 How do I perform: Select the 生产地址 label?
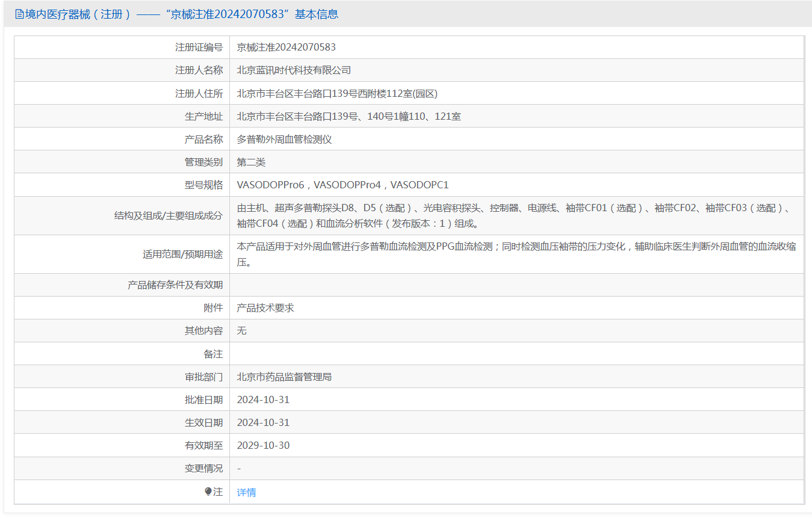click(x=203, y=116)
